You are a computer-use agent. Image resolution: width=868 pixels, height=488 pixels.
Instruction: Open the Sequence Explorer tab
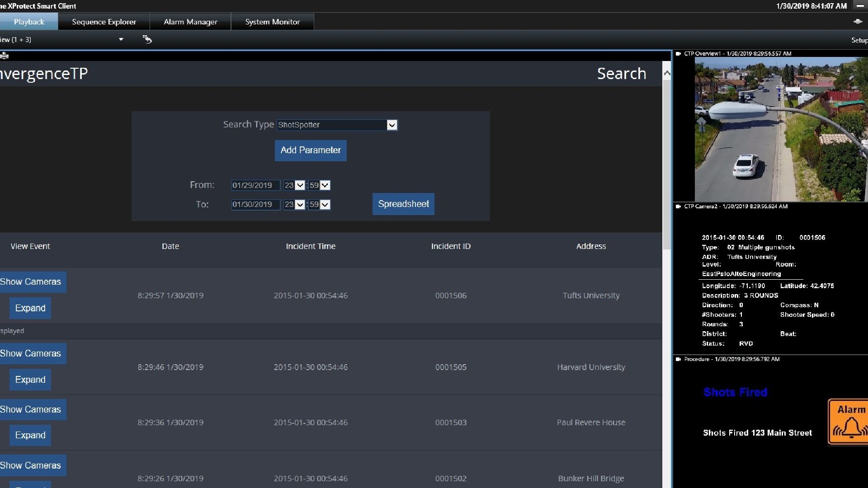click(104, 22)
